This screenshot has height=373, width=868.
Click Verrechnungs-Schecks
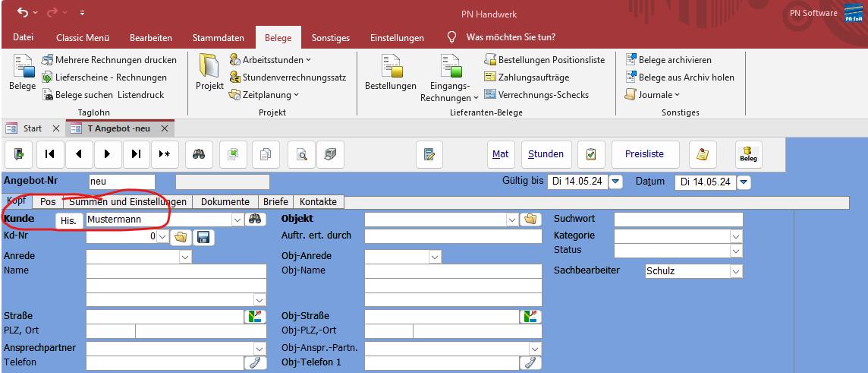pos(536,95)
